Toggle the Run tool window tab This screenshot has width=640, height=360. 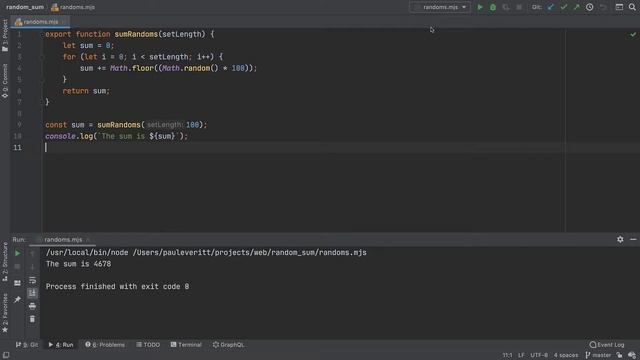click(x=61, y=345)
